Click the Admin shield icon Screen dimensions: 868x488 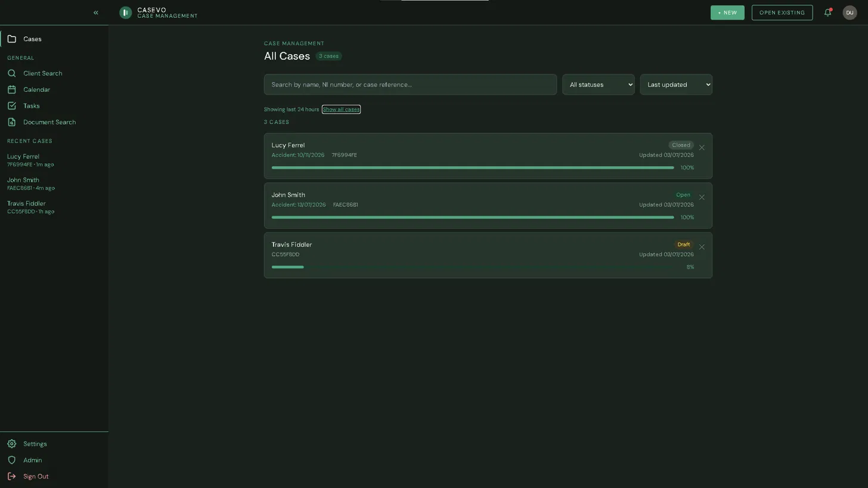coord(11,461)
